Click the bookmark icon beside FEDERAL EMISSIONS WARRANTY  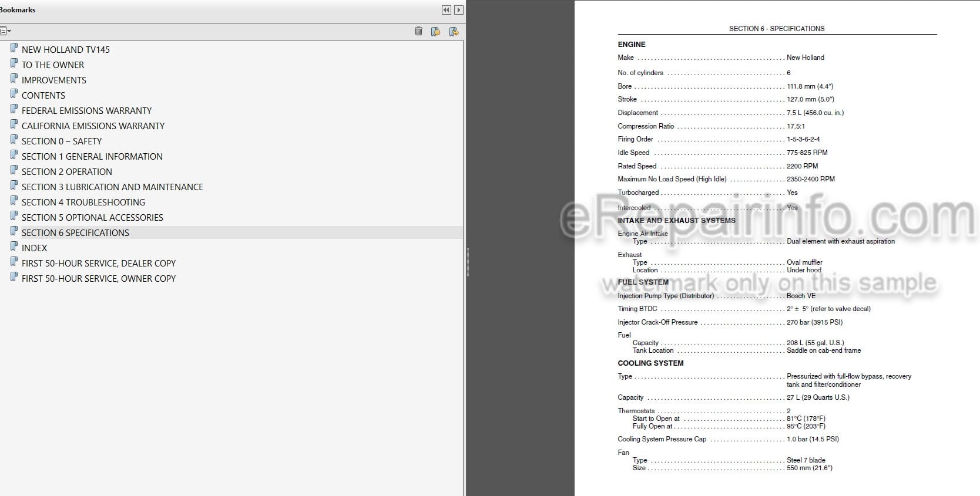[14, 109]
